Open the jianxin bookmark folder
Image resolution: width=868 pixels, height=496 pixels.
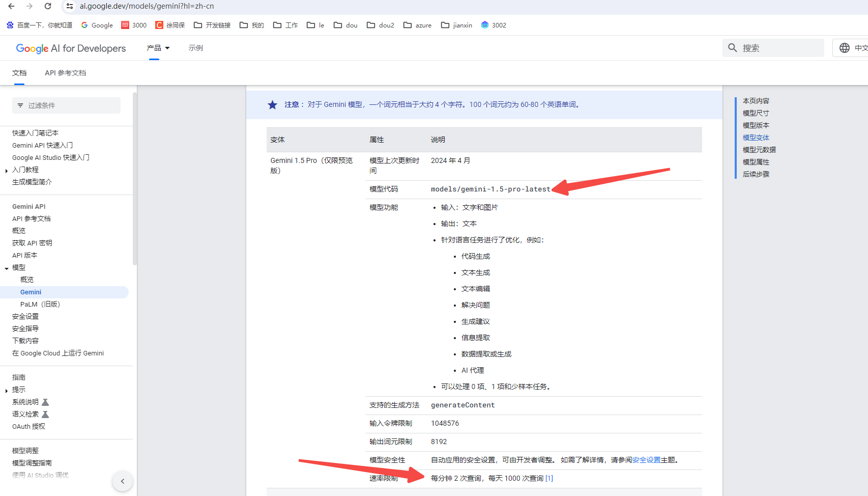pyautogui.click(x=456, y=25)
